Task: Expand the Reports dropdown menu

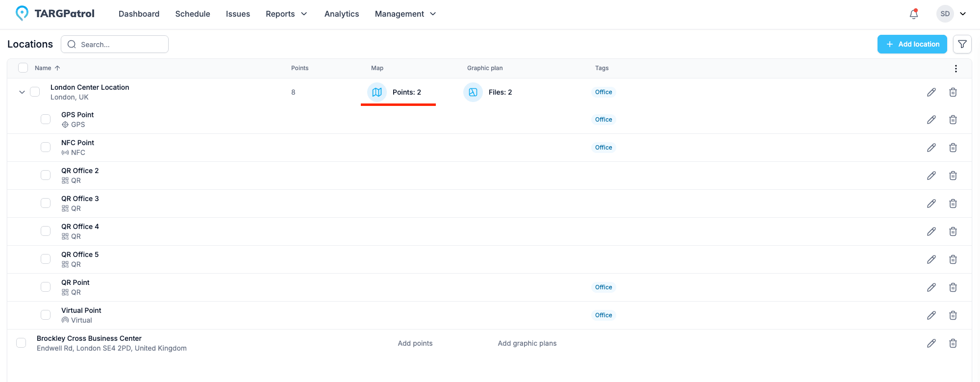Action: (286, 14)
